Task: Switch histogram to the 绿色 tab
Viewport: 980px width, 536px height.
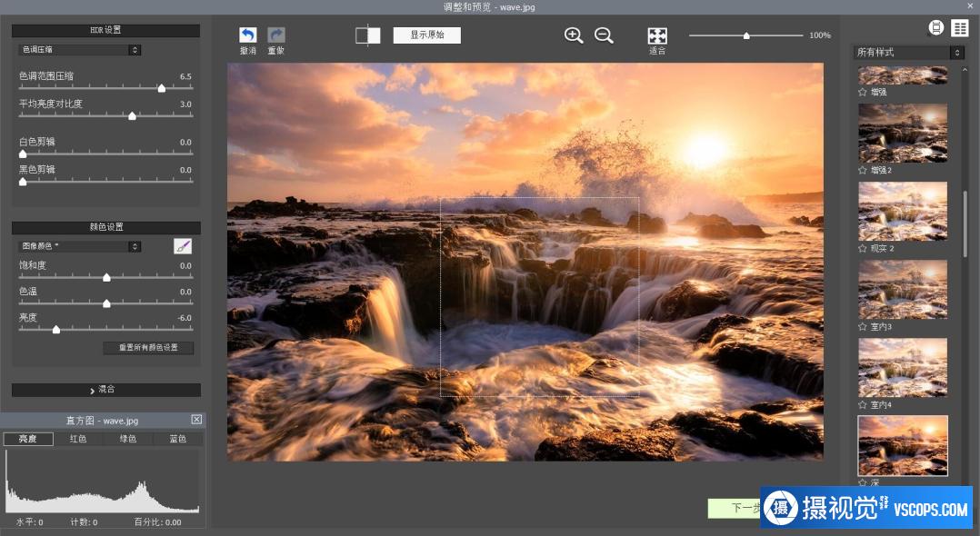Action: tap(127, 439)
